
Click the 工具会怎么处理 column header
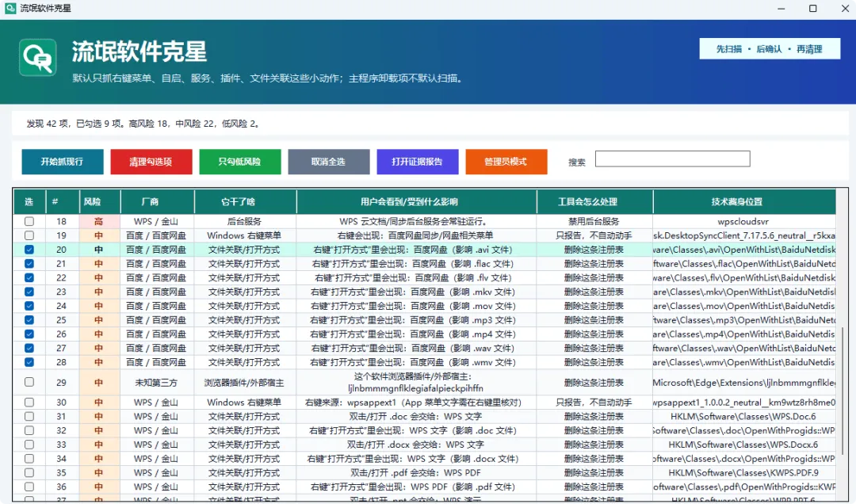pos(594,202)
